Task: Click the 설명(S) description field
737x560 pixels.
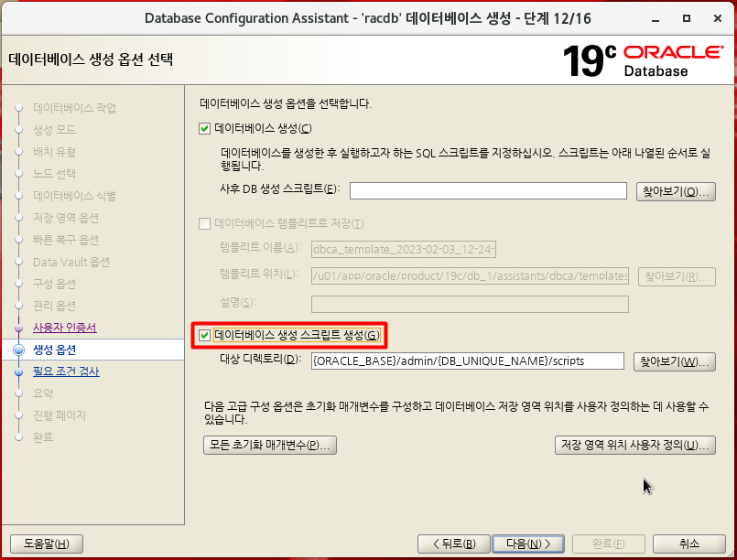Action: tap(470, 304)
